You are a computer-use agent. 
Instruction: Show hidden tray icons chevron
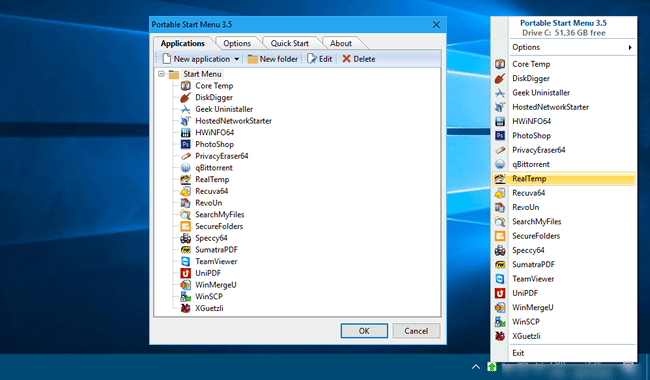476,367
